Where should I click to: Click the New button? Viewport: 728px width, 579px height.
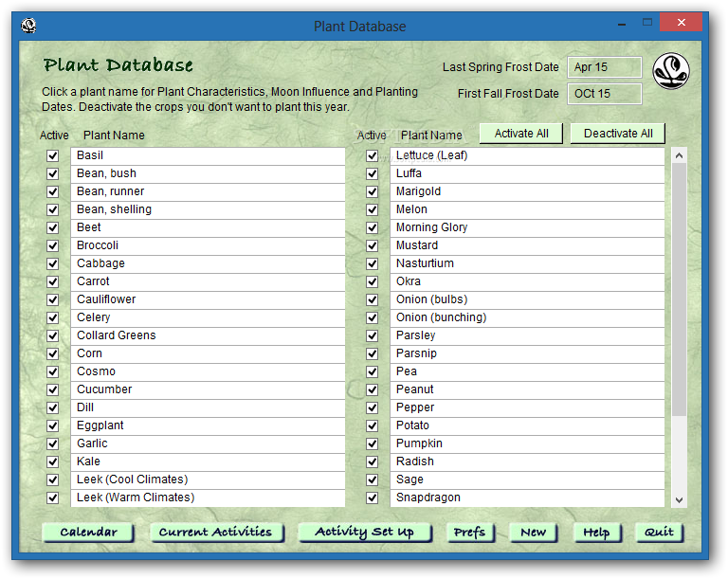tap(533, 533)
